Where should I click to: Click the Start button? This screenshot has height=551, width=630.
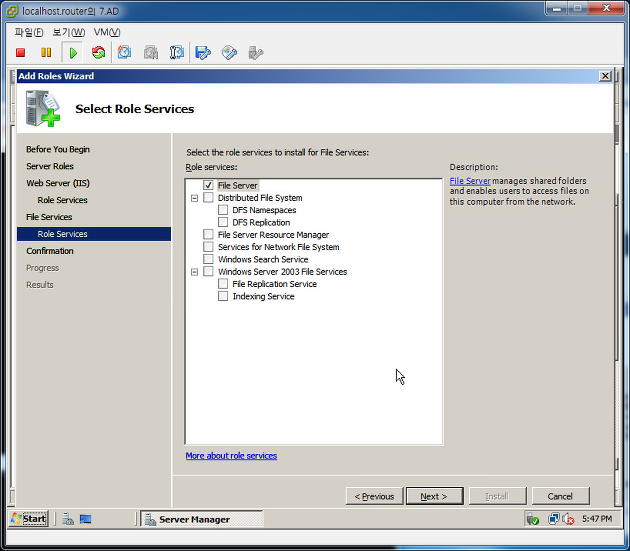[29, 519]
